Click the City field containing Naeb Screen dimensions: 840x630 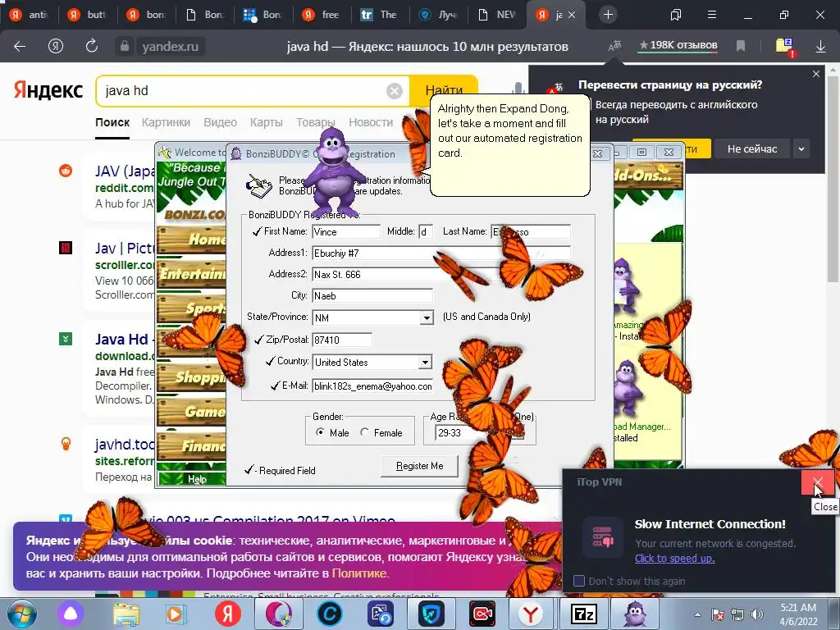(372, 295)
